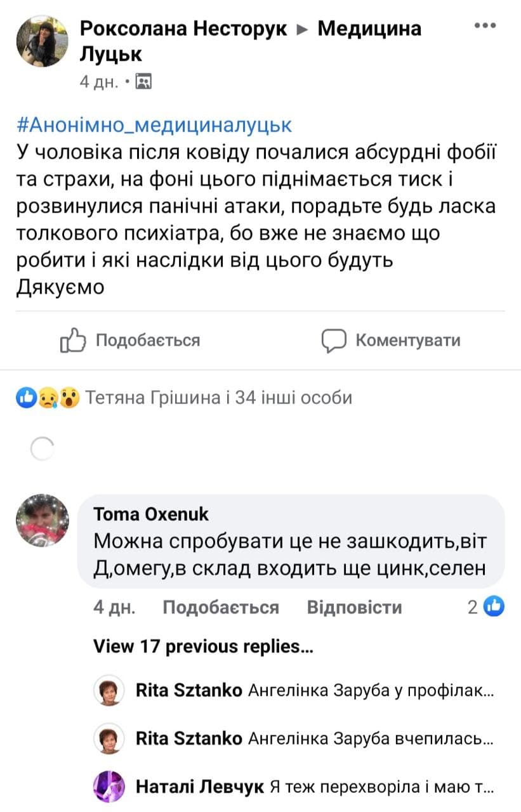
Task: Show who reacted: Тетяна Грішина і 34 інші
Action: click(218, 398)
